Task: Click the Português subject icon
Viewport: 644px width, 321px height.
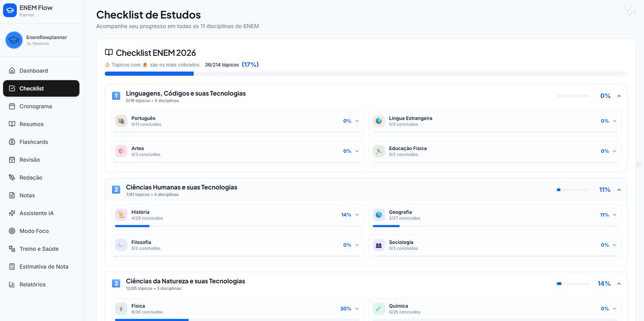Action: point(121,121)
